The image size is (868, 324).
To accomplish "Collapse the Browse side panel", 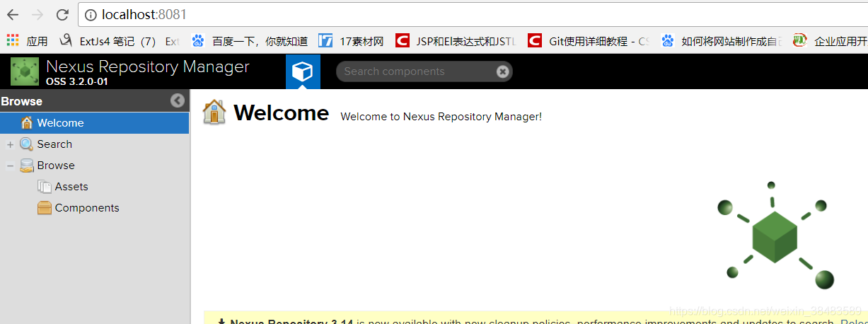I will pyautogui.click(x=178, y=101).
